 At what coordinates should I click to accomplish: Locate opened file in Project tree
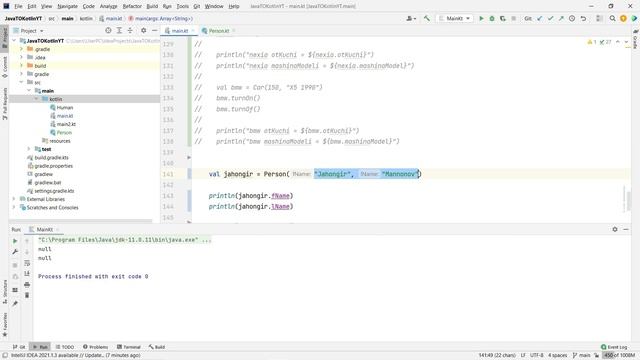108,31
